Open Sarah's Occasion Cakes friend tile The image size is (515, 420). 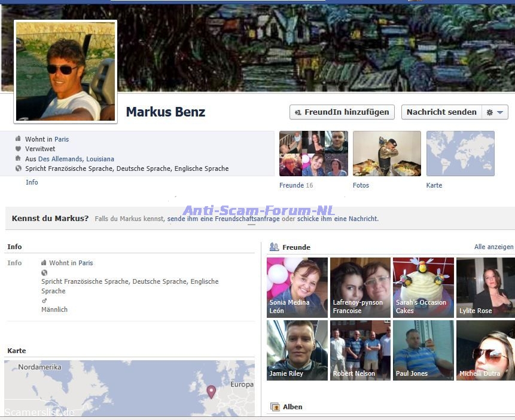tap(423, 287)
